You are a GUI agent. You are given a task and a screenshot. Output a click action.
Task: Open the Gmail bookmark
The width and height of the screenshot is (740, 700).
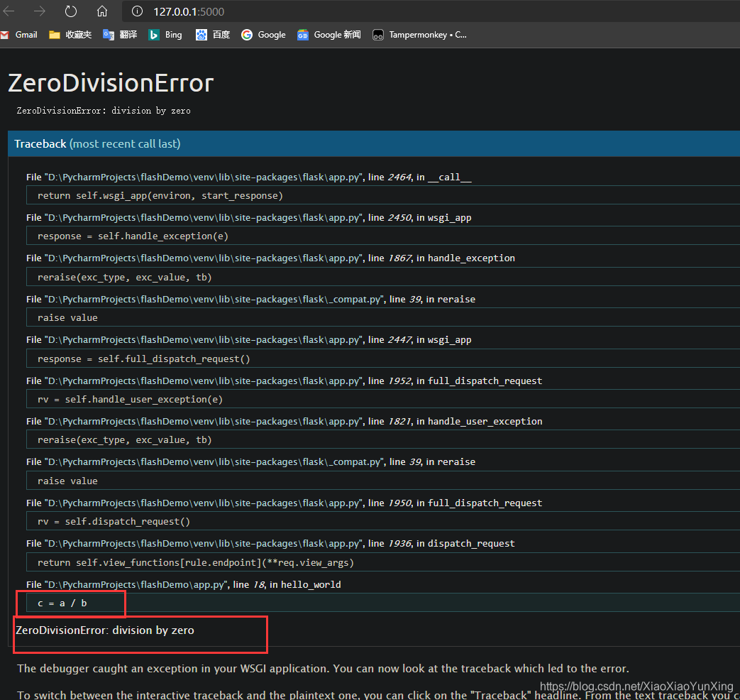pyautogui.click(x=19, y=35)
